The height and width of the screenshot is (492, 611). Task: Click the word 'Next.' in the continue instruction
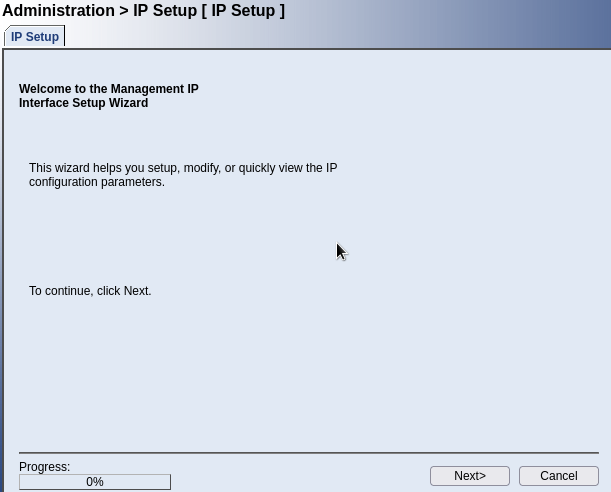[137, 291]
